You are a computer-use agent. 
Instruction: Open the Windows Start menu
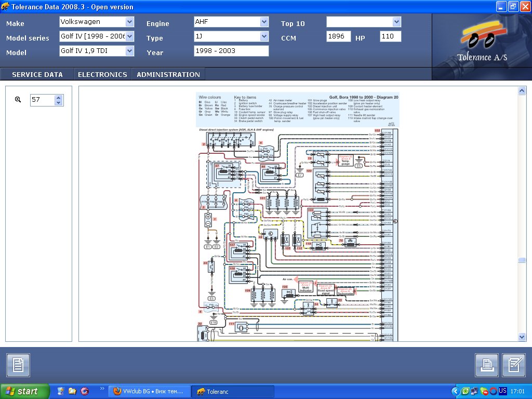pyautogui.click(x=25, y=391)
